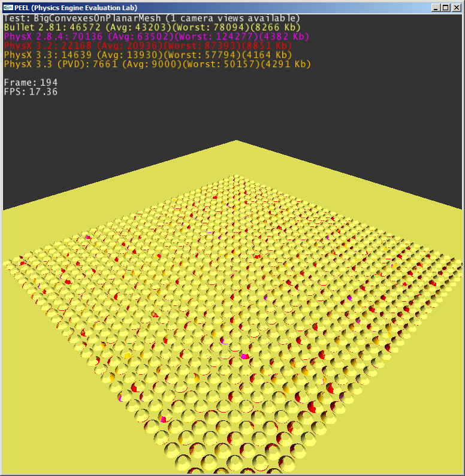This screenshot has width=465, height=476.
Task: Minimize the PEEL window
Action: tap(436, 8)
